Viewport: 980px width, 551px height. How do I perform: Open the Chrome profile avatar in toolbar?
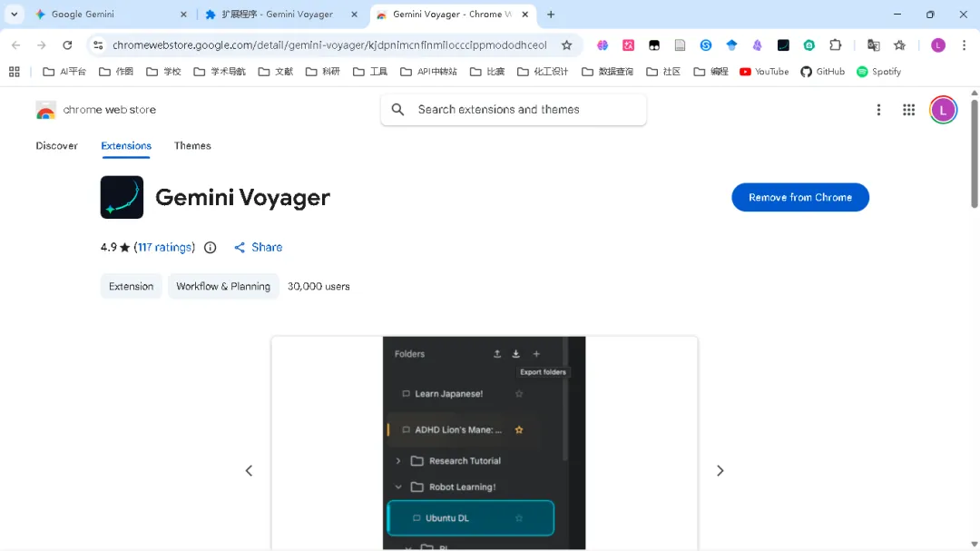(937, 45)
